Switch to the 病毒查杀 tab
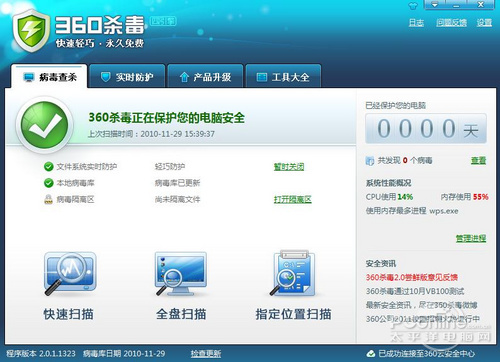 click(x=49, y=77)
